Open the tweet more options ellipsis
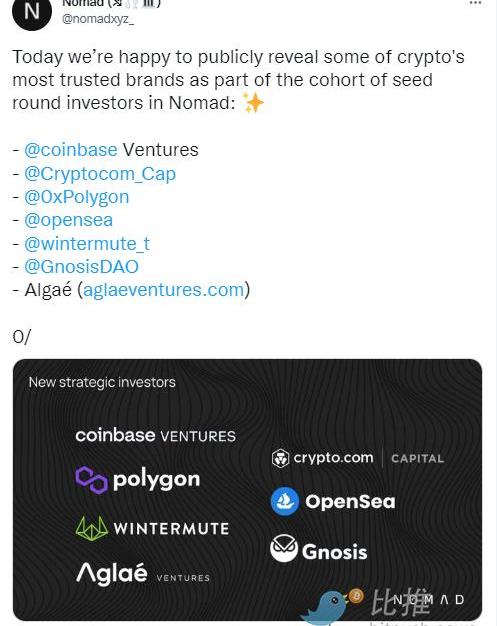497x626 pixels. [475, 3]
